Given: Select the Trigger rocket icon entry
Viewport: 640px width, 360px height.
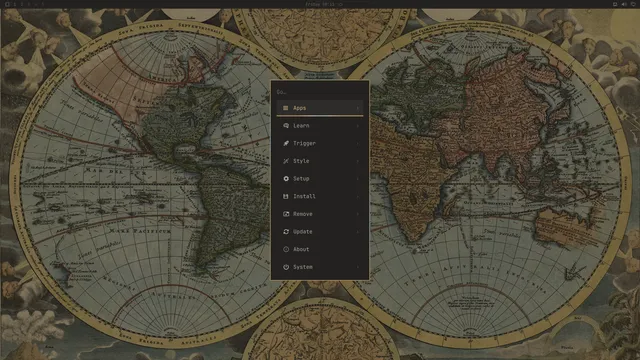Looking at the screenshot, I should [320, 143].
